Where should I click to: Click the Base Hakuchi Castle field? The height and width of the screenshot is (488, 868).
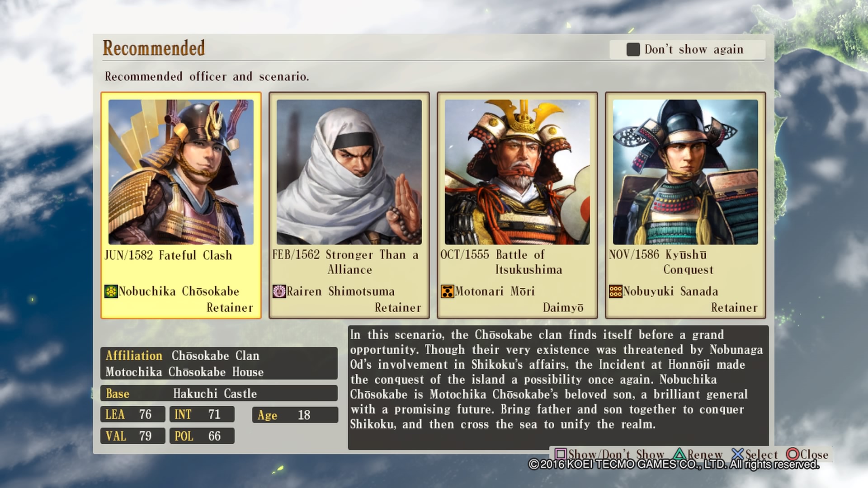pos(219,393)
